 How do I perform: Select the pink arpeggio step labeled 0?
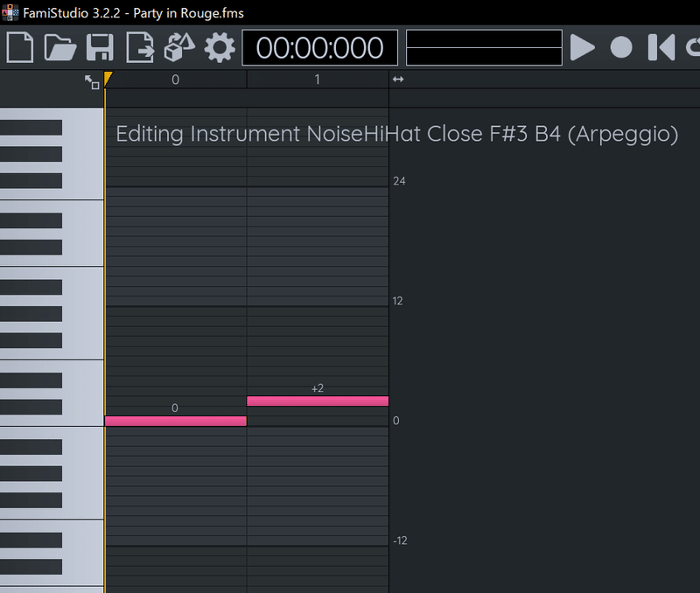175,421
